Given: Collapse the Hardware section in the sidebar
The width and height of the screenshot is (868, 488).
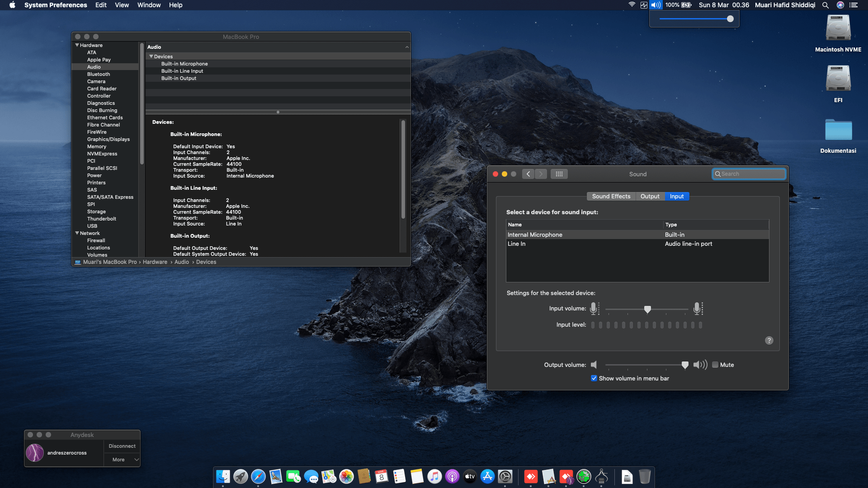Looking at the screenshot, I should (77, 45).
